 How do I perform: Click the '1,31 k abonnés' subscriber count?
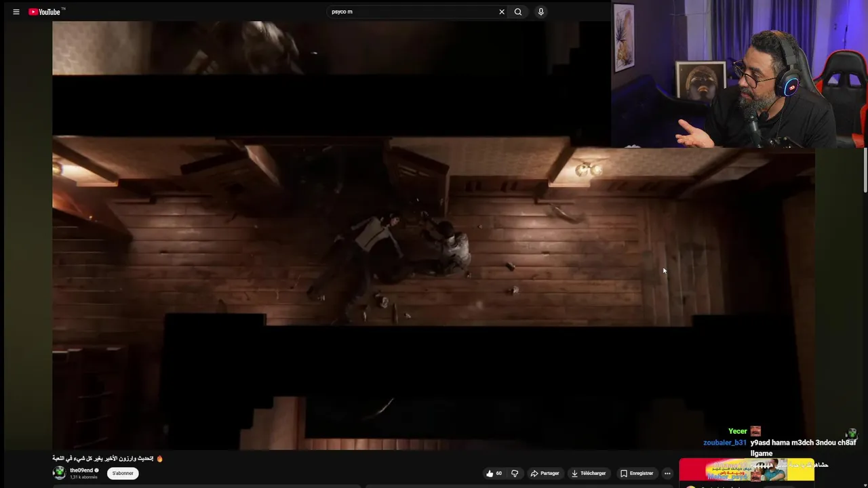84,477
